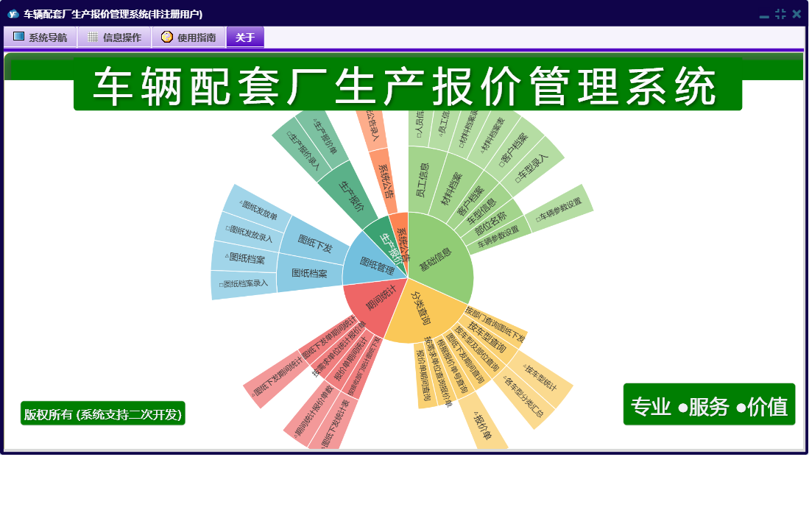
Task: Switch to the 信息操作 tab
Action: 115,37
